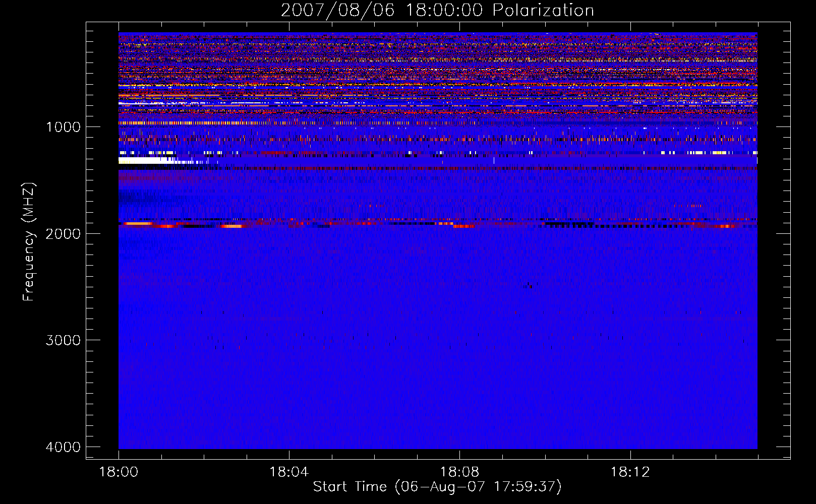816x504 pixels.
Task: Click the 2000 frequency tick label
Action: 63,234
